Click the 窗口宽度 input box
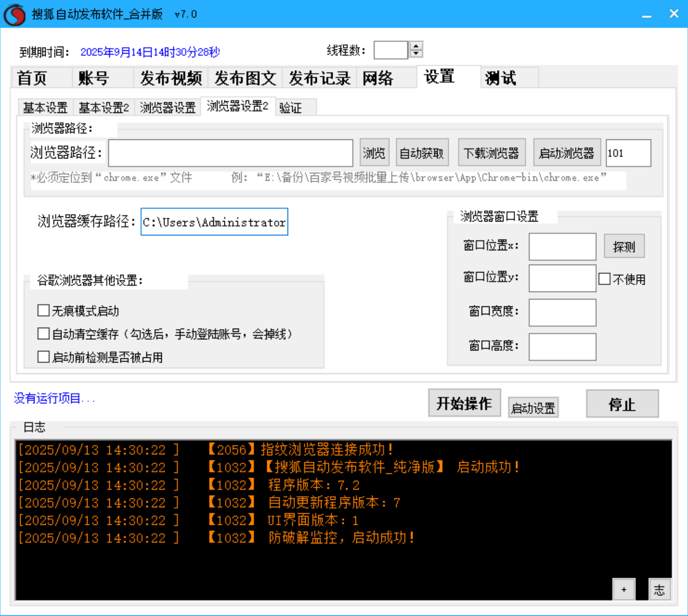 click(562, 313)
